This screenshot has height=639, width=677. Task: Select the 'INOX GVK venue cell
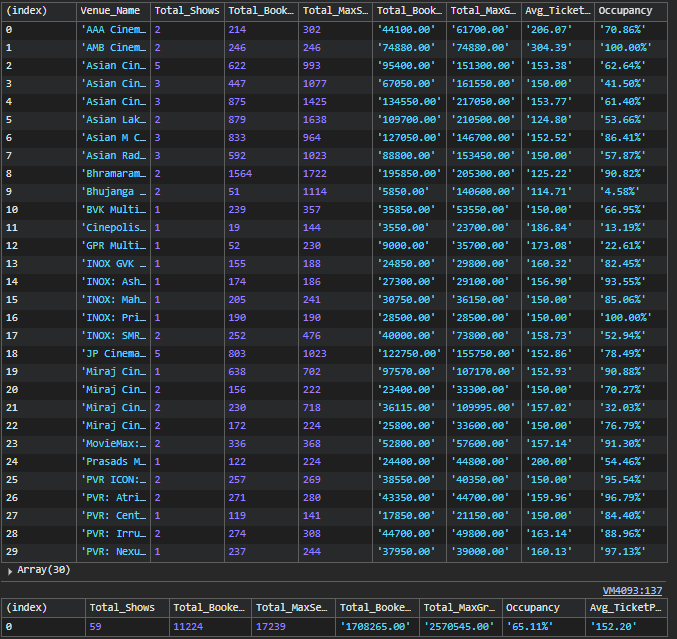click(x=114, y=263)
